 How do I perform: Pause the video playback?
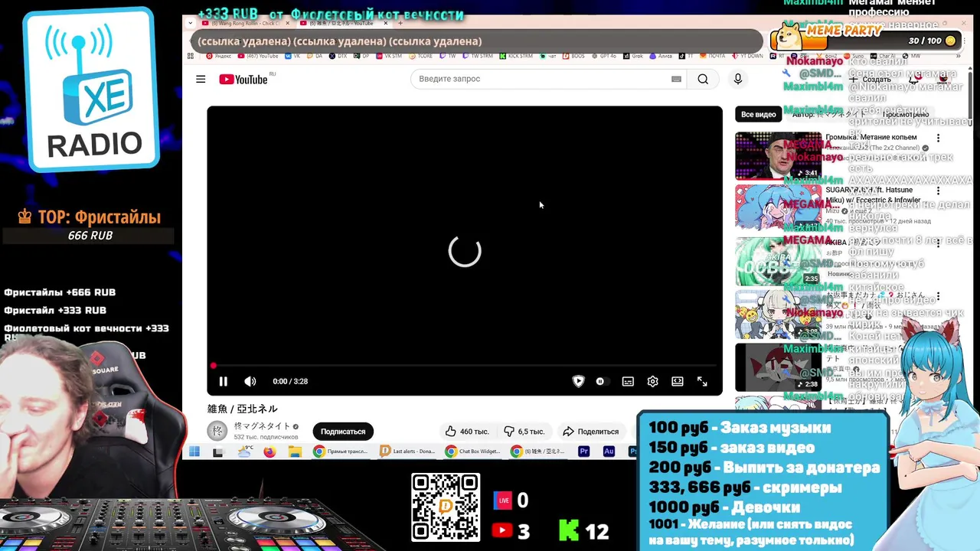pos(224,381)
